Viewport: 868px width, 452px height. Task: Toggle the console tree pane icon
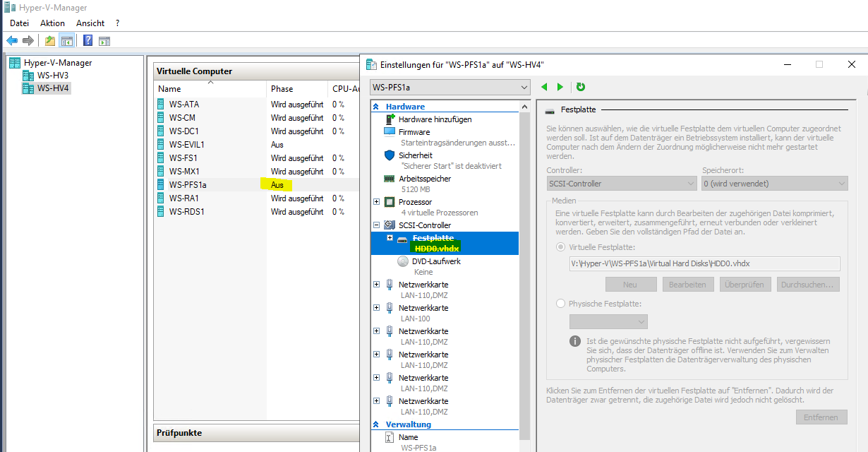(67, 41)
